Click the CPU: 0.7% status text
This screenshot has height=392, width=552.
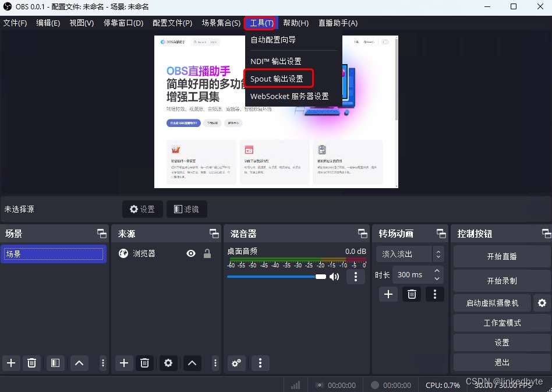point(443,386)
